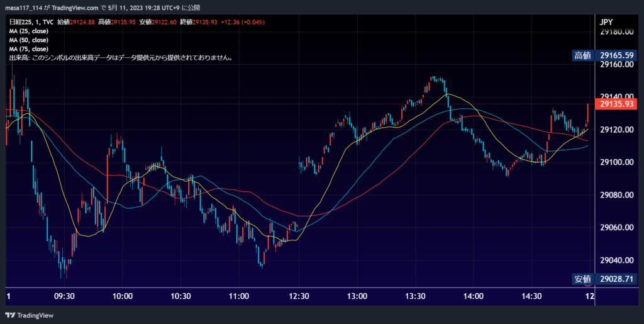This screenshot has height=324, width=644.
Task: Click the 安値 29028.71 price label
Action: pyautogui.click(x=604, y=279)
